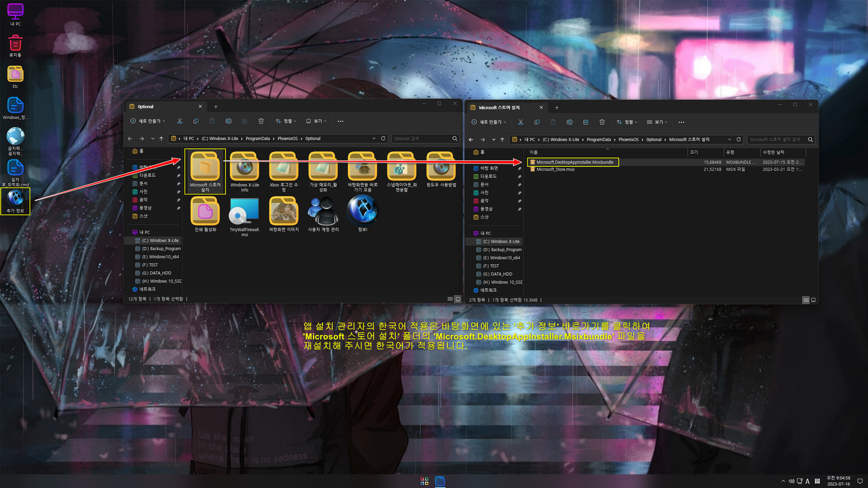Go up one level in Optional window
The image size is (868, 488).
161,139
